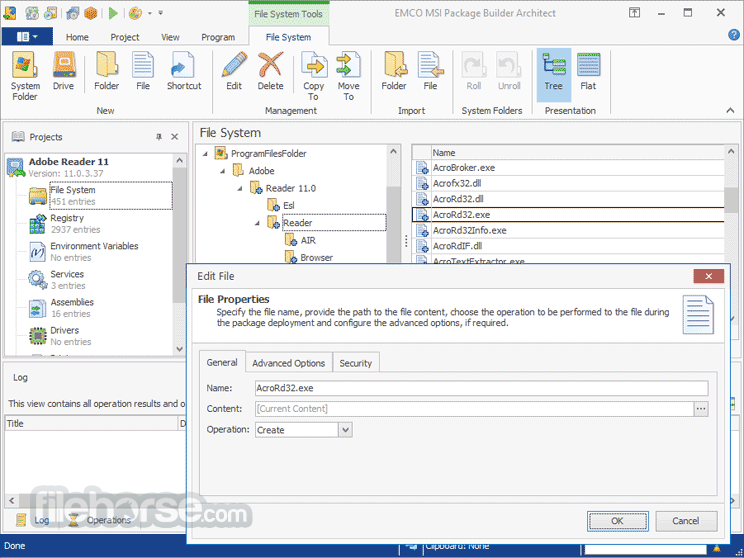Click the orange package icon in quick access toolbar
The width and height of the screenshot is (744, 558).
[91, 13]
